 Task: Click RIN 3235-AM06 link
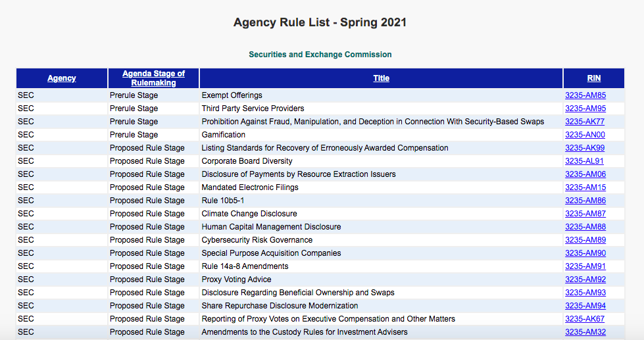click(x=585, y=174)
